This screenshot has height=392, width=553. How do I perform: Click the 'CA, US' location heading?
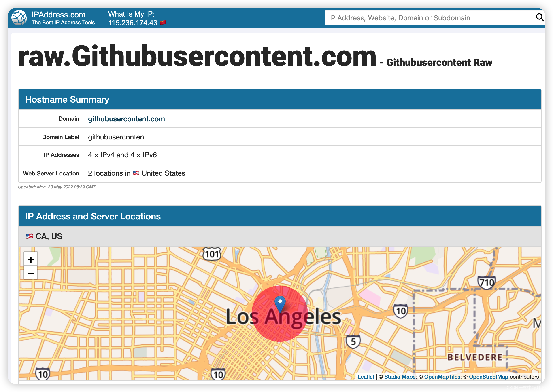(x=49, y=236)
